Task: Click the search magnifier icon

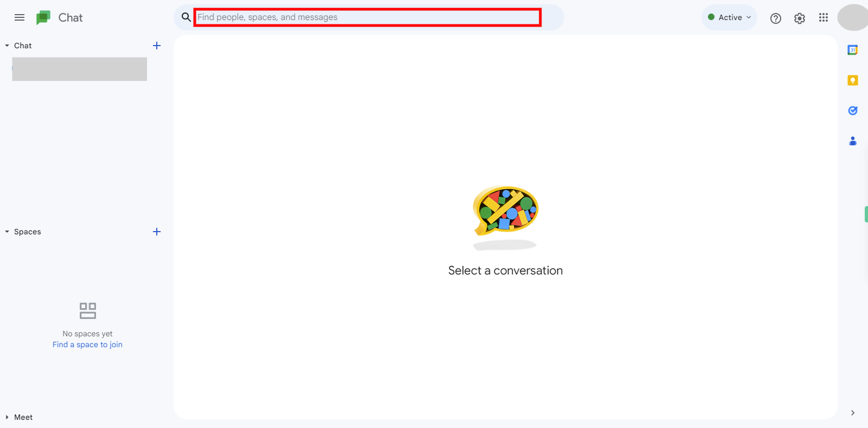Action: (x=186, y=17)
